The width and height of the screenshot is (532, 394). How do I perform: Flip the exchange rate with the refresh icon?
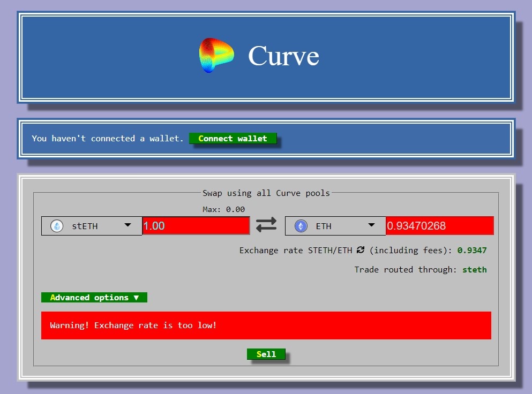click(x=361, y=250)
